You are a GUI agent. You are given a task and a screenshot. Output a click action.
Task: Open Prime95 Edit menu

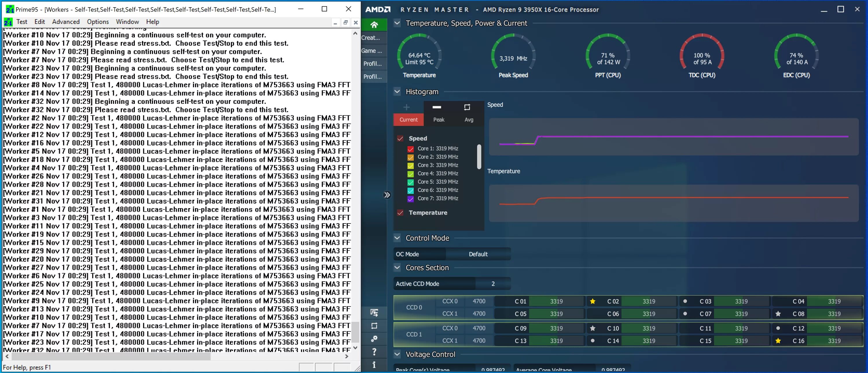(39, 22)
